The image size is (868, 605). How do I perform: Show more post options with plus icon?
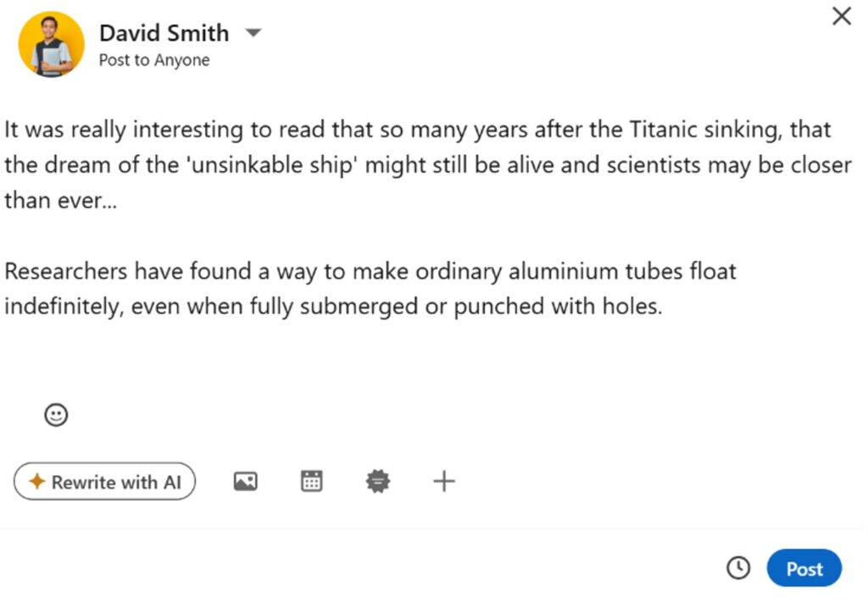point(443,481)
